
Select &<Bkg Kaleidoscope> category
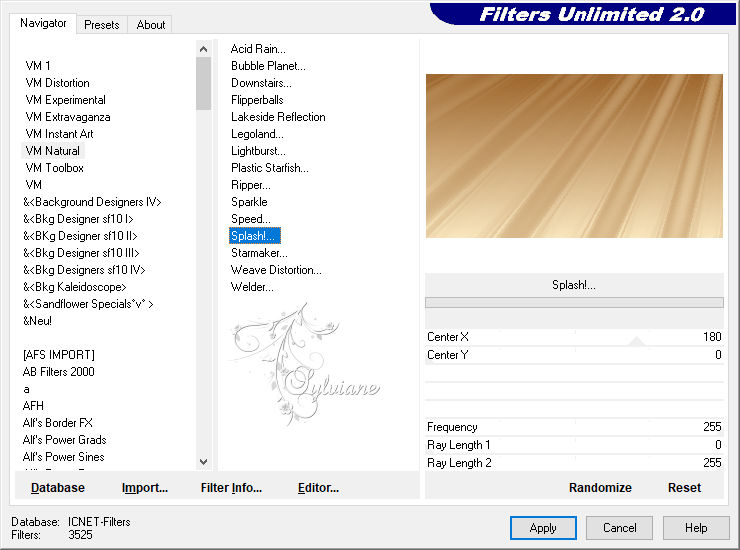pyautogui.click(x=75, y=287)
